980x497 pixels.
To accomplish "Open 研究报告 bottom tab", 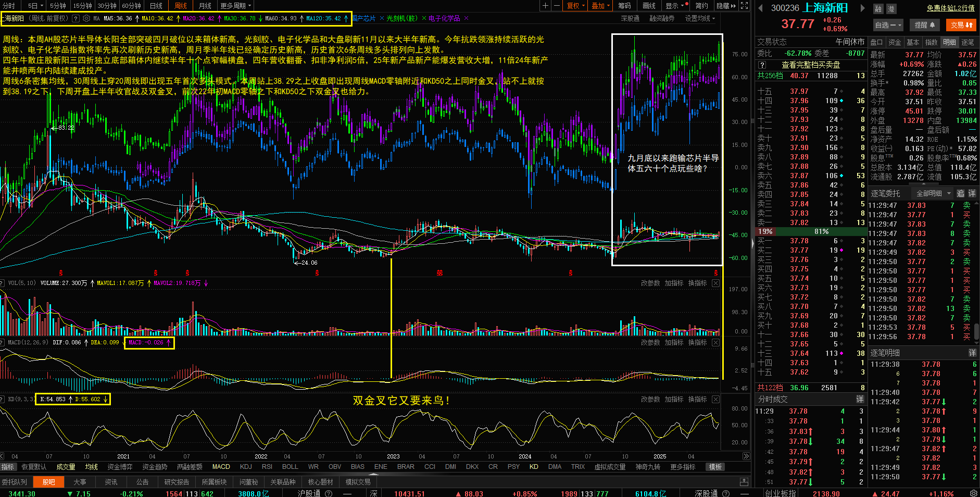I will [x=177, y=482].
